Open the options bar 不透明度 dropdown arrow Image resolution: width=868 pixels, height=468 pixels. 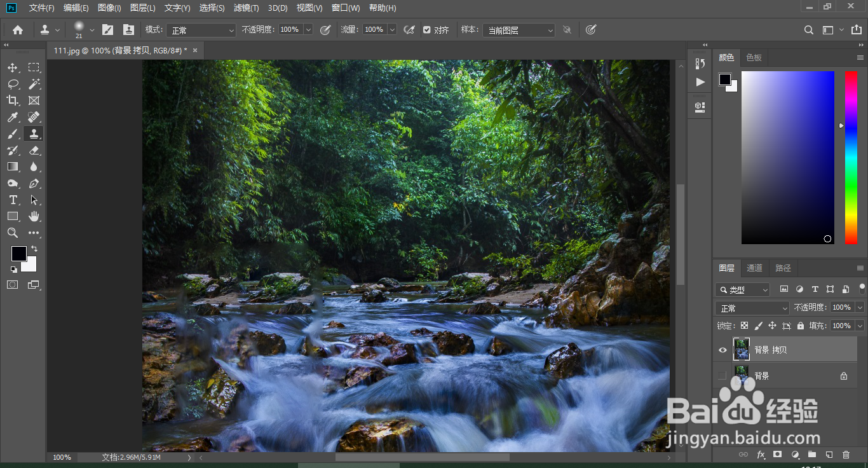(308, 30)
